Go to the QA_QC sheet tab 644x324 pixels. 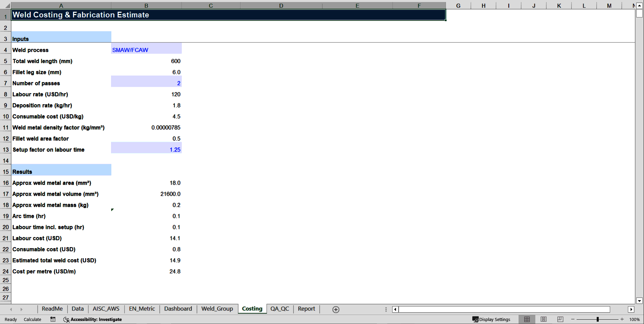pos(280,309)
